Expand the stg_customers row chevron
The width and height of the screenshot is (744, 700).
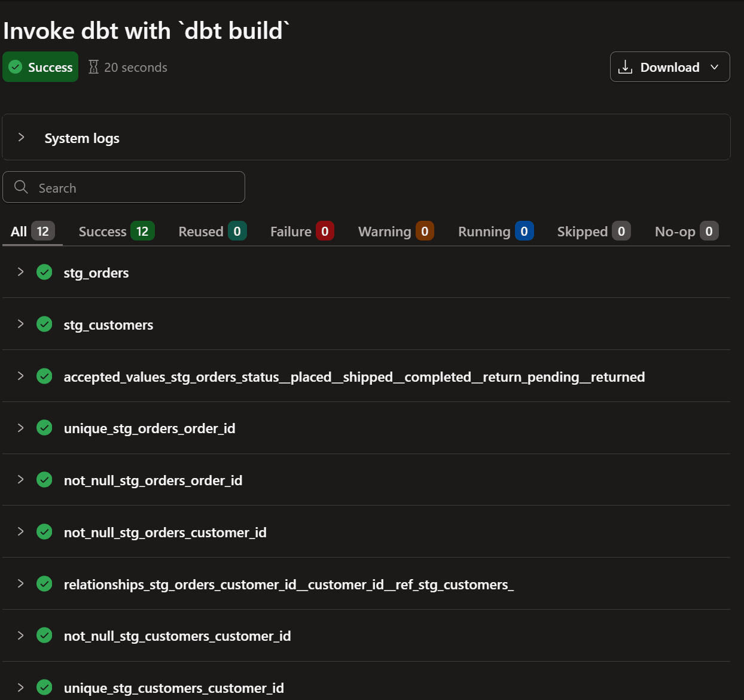[x=21, y=324]
